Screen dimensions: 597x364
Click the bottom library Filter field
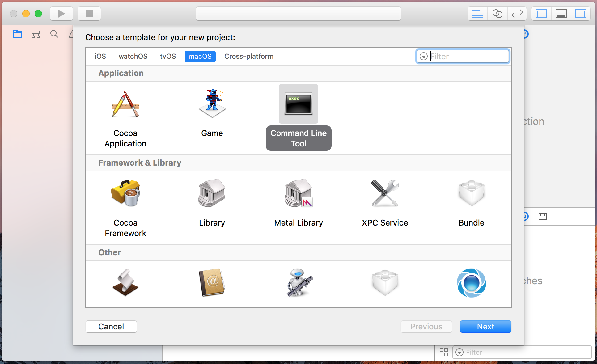coord(522,352)
